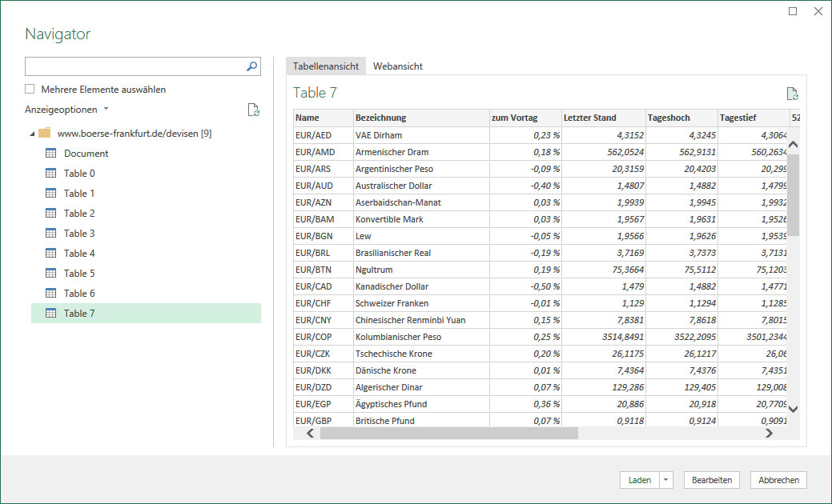
Task: Collapse the www.boerse-frankfurt.de/devisen node
Action: (31, 134)
